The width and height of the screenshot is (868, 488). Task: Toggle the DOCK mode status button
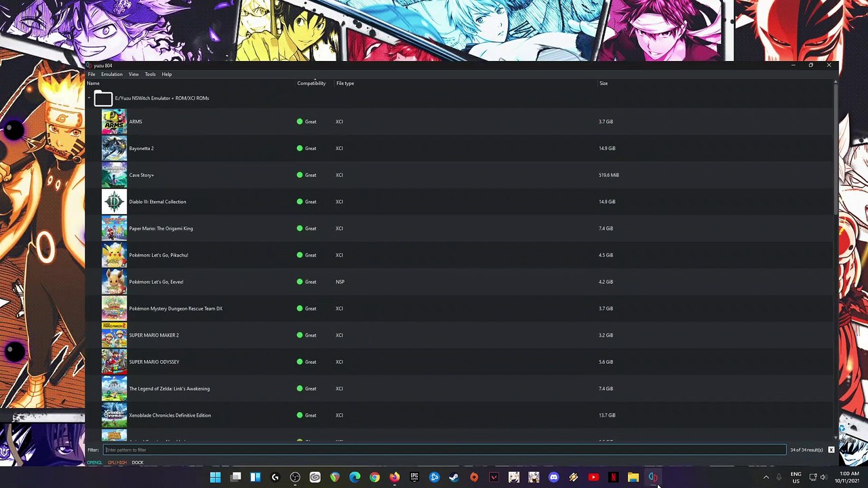pos(138,462)
